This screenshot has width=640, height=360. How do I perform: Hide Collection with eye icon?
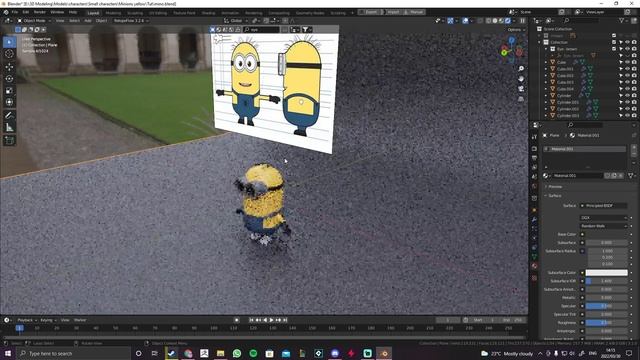(x=627, y=42)
